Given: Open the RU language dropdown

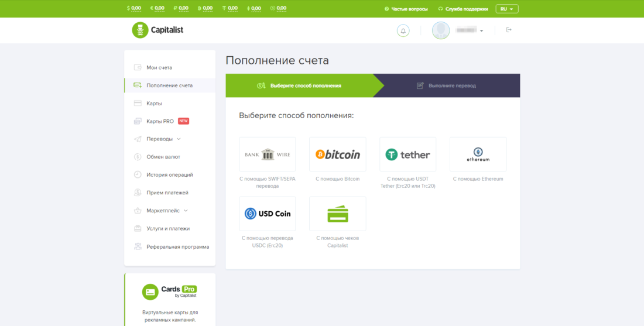Looking at the screenshot, I should pos(506,9).
